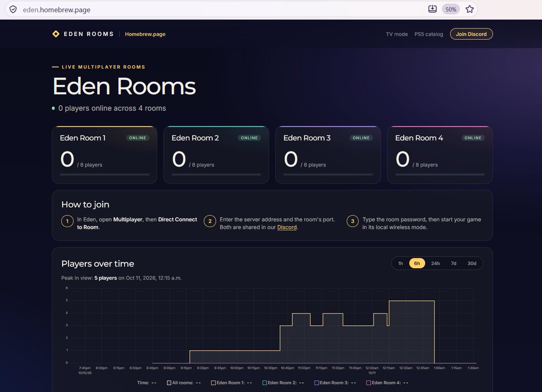The width and height of the screenshot is (542, 392).
Task: Click the 'Time: - -' legend readout
Action: [x=147, y=383]
